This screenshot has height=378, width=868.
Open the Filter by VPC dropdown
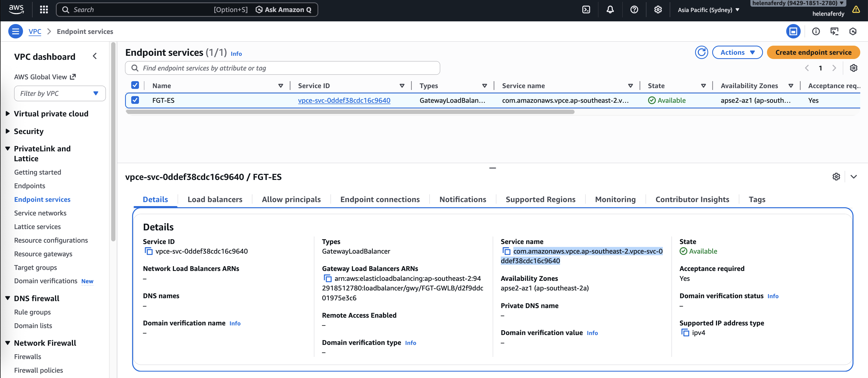pos(60,94)
